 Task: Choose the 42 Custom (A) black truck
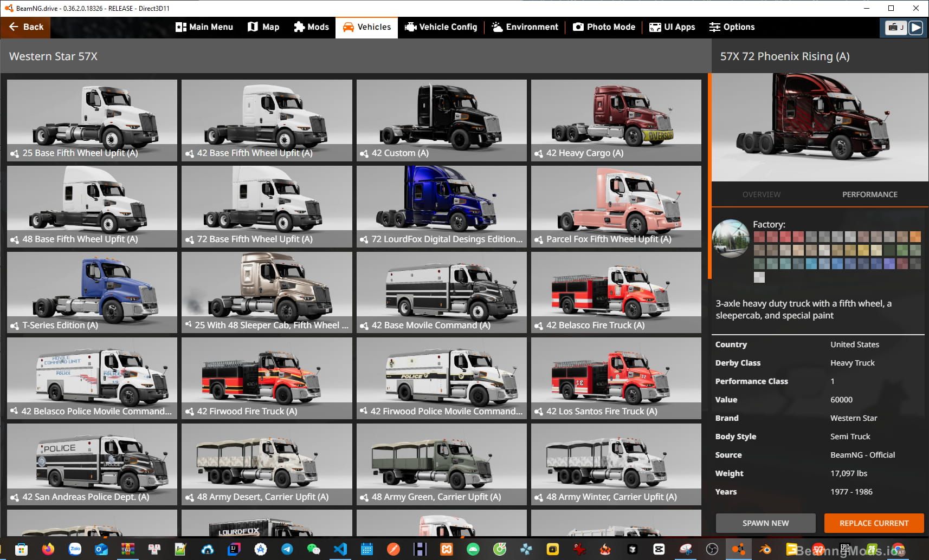pyautogui.click(x=441, y=120)
